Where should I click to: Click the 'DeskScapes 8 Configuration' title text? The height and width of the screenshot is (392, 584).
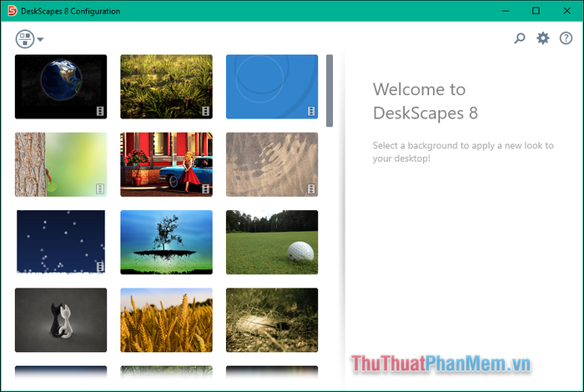[71, 11]
